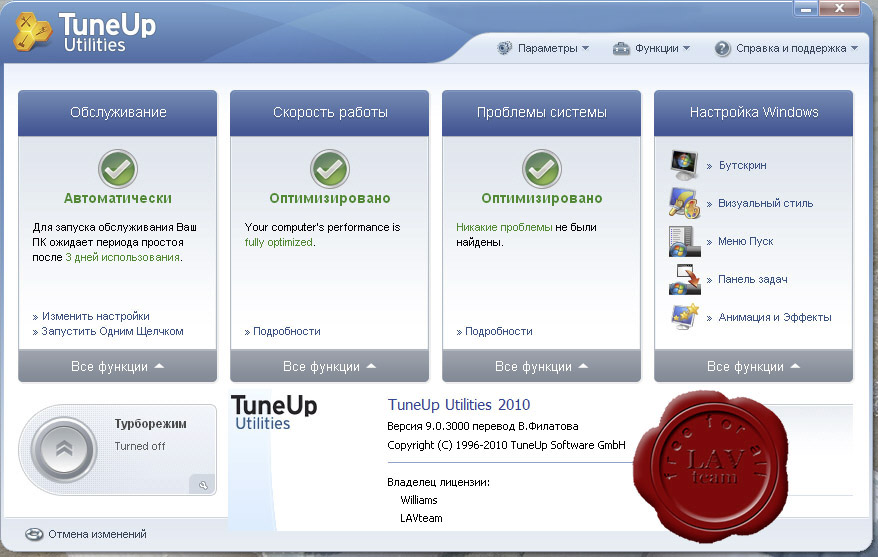Click the Турборежим label

coord(151,424)
